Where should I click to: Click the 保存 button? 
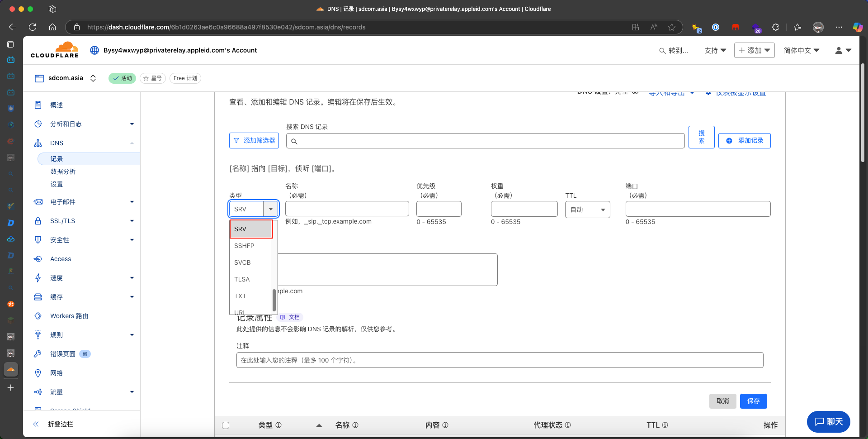pyautogui.click(x=754, y=401)
